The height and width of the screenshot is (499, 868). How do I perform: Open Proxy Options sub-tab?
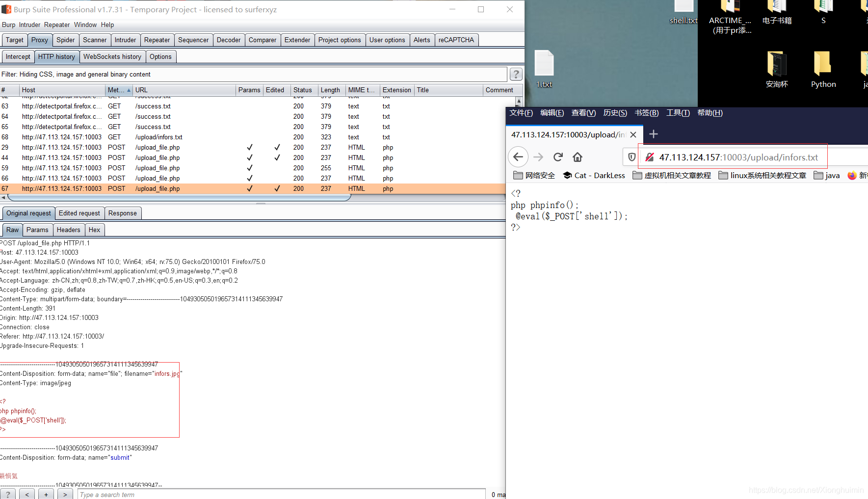click(160, 56)
